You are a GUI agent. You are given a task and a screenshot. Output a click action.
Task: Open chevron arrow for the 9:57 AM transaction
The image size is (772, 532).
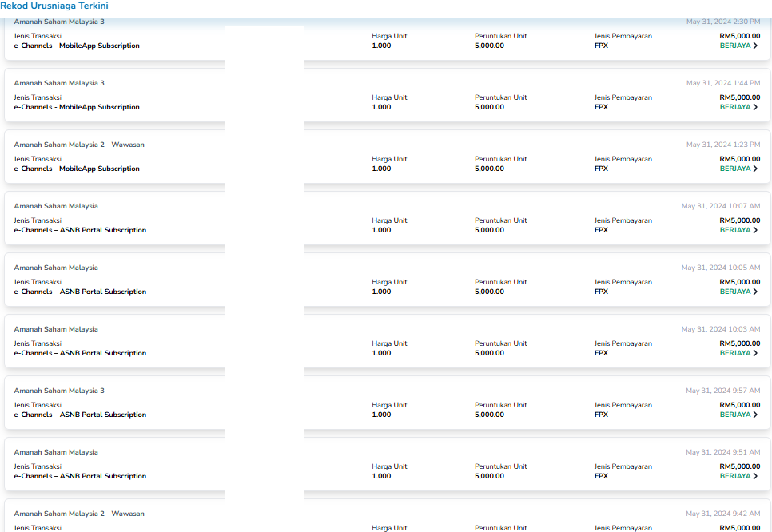[755, 415]
